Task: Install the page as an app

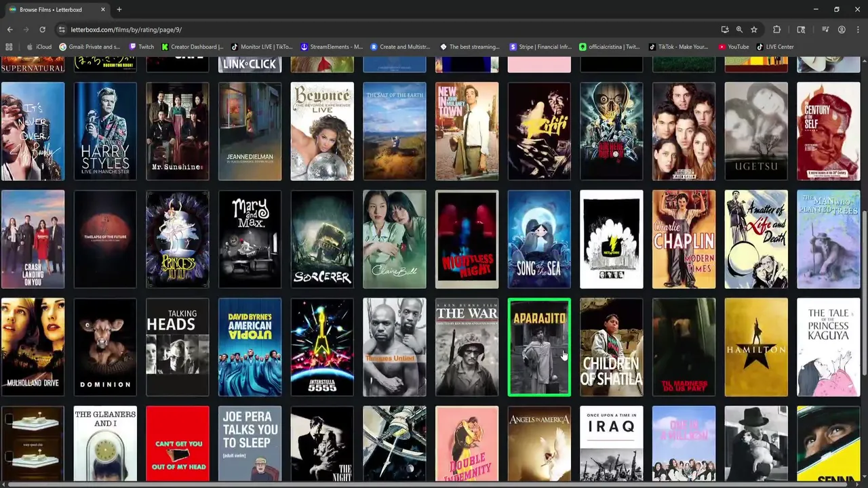Action: pyautogui.click(x=725, y=30)
